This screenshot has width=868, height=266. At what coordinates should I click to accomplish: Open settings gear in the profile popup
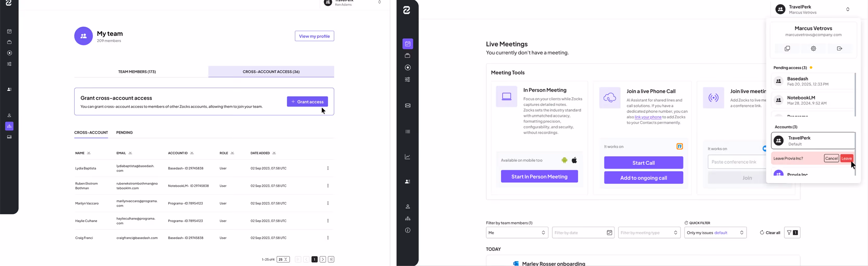point(813,48)
